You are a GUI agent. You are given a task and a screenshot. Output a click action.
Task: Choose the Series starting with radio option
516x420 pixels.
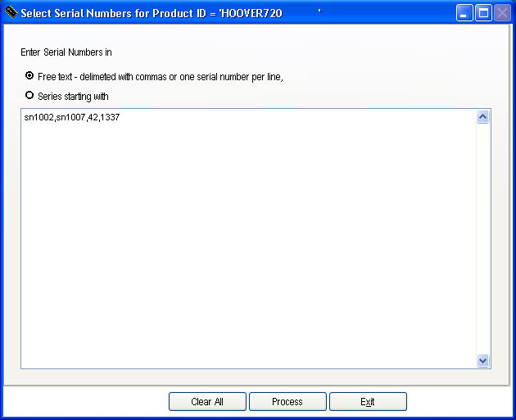pos(29,96)
